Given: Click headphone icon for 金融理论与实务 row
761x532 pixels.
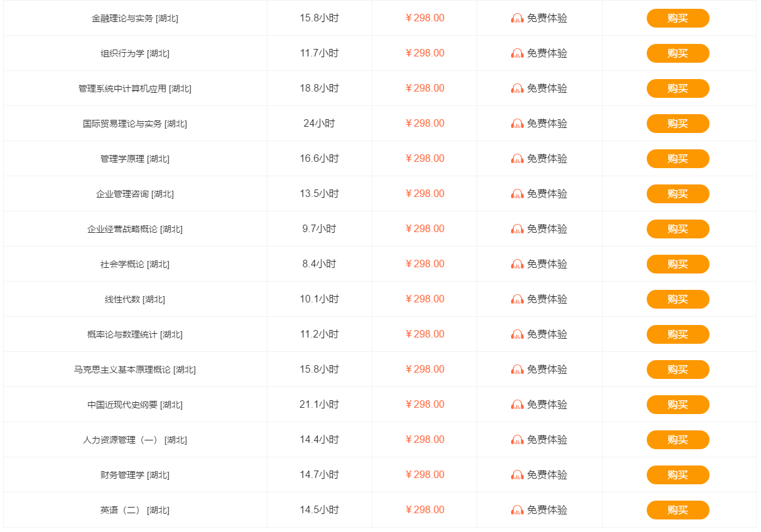Looking at the screenshot, I should point(517,18).
